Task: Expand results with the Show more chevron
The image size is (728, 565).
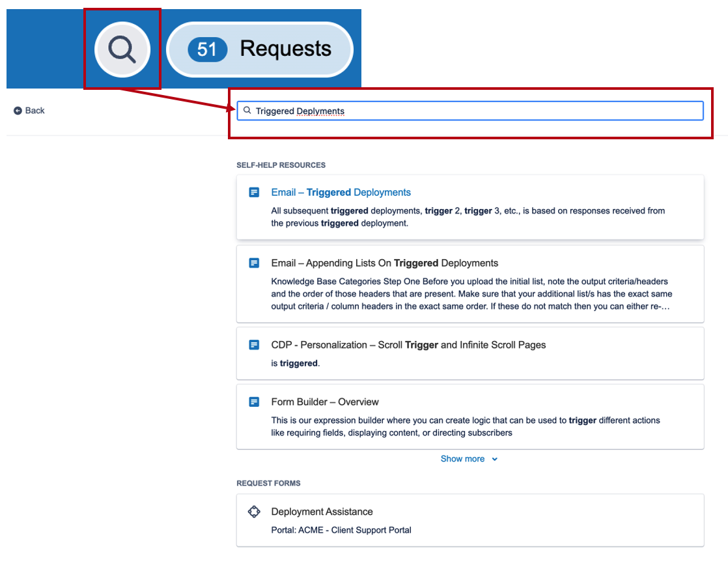Action: [495, 459]
